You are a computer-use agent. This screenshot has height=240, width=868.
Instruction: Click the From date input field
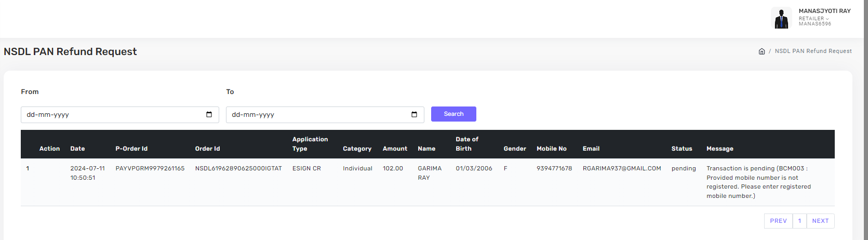click(112, 115)
